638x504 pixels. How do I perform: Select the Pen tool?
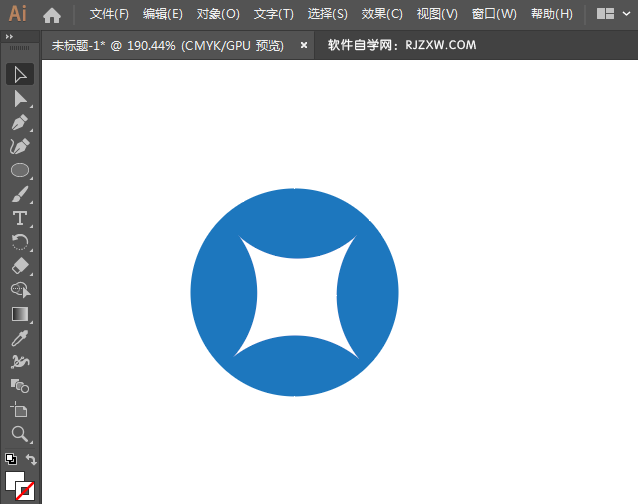(x=20, y=122)
